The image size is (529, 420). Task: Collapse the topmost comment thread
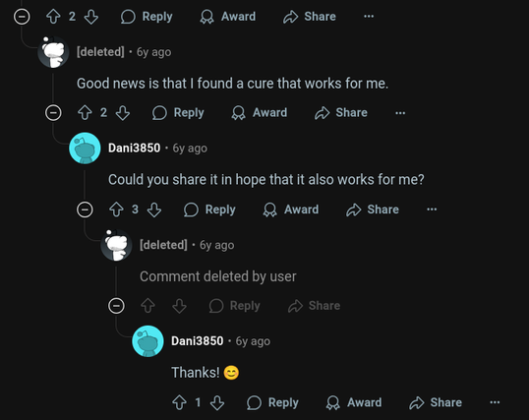click(22, 17)
